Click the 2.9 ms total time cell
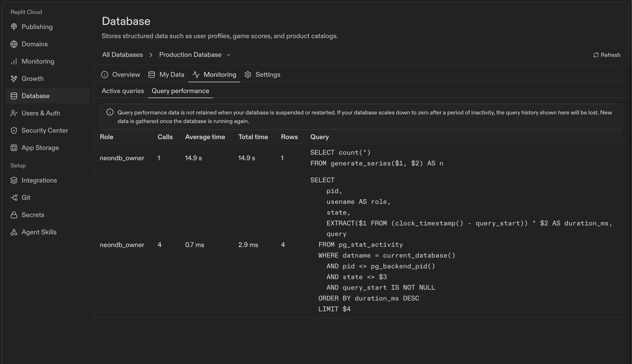Screen dimensions: 632x364 pyautogui.click(x=248, y=245)
